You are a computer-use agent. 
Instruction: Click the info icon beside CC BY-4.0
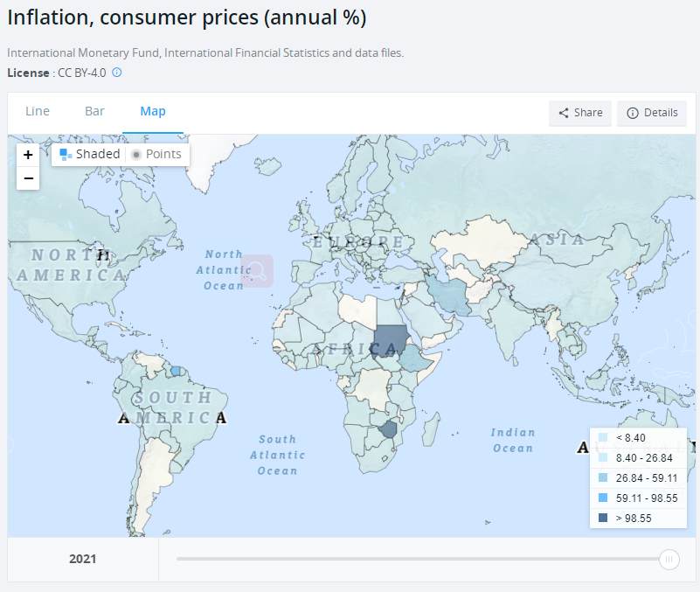click(117, 73)
